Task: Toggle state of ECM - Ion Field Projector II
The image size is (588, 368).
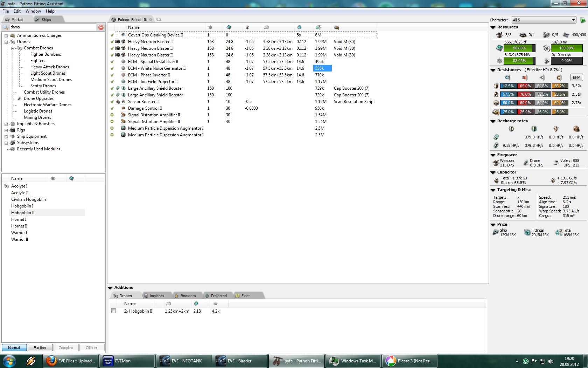Action: coord(112,82)
